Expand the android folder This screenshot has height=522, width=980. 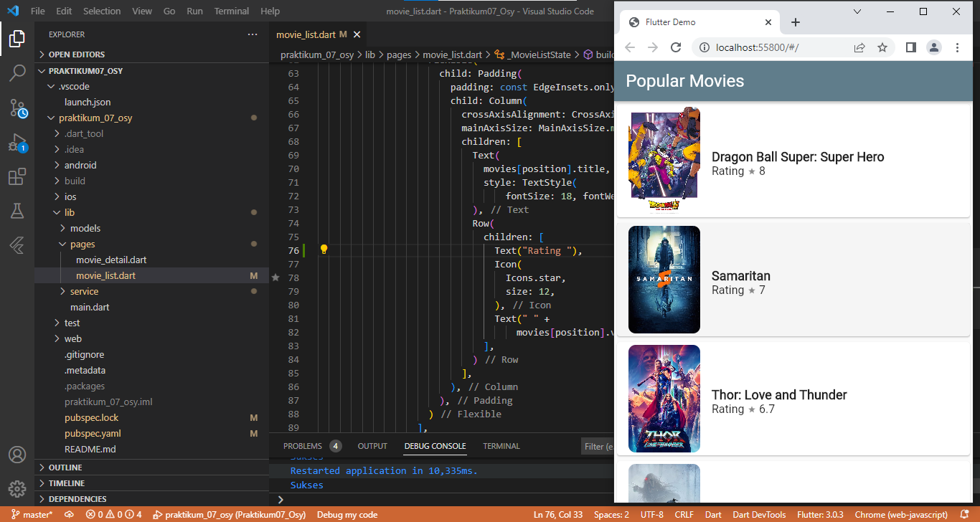[x=151, y=165]
